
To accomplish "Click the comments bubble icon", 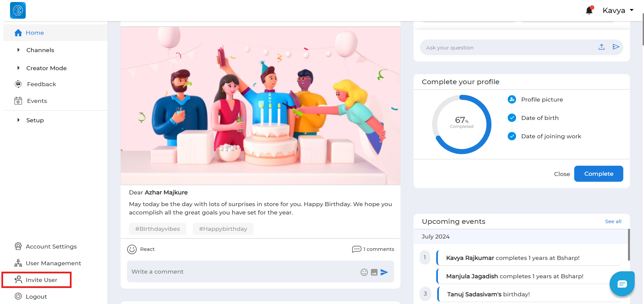I will tap(357, 249).
